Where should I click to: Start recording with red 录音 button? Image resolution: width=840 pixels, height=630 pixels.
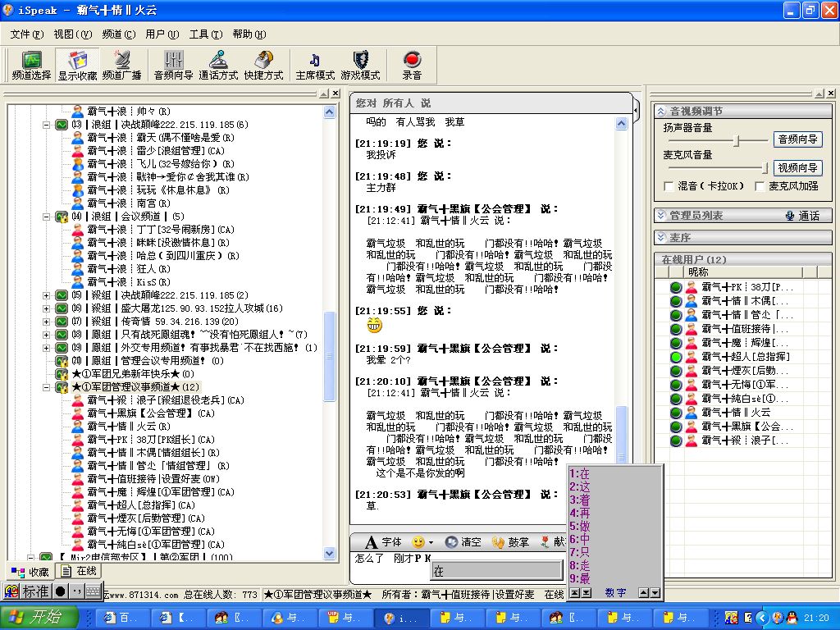tap(412, 66)
